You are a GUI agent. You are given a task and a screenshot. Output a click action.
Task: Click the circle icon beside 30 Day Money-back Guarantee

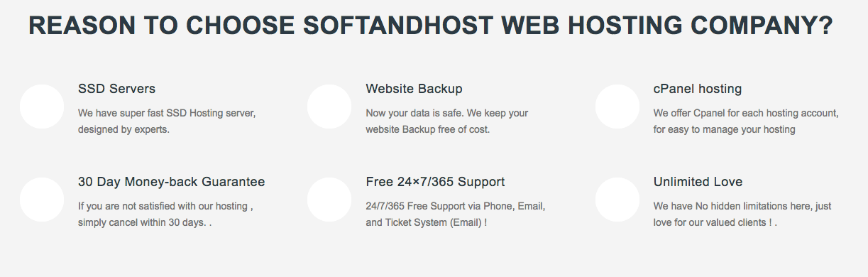pos(42,200)
